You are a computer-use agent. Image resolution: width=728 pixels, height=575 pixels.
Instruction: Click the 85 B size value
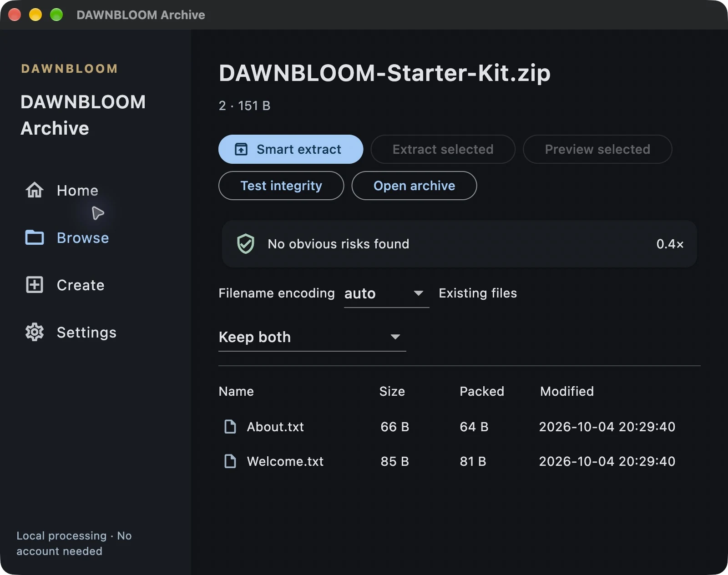(x=395, y=461)
